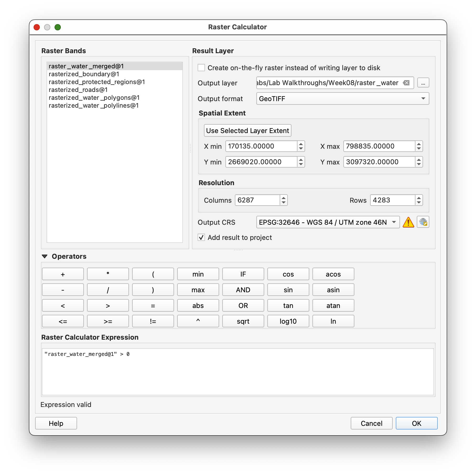This screenshot has height=474, width=476.
Task: Clear the Output layer path field
Action: (406, 83)
